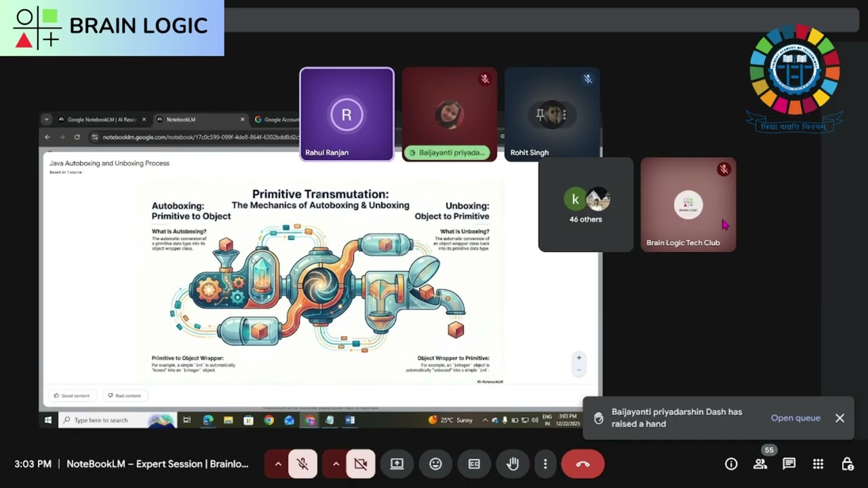Open browser tab search dropdown arrow
Viewport: 868px width, 488px height.
[x=46, y=119]
